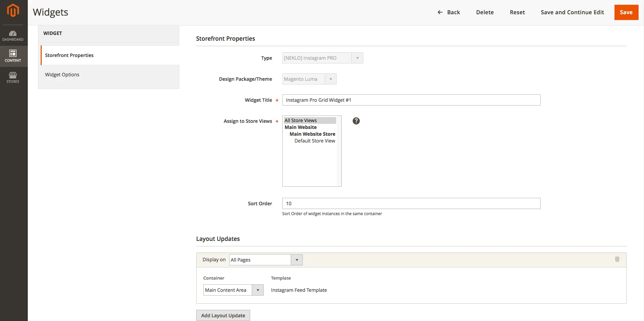The width and height of the screenshot is (644, 321).
Task: Click the Layout Updates section heading
Action: click(218, 239)
